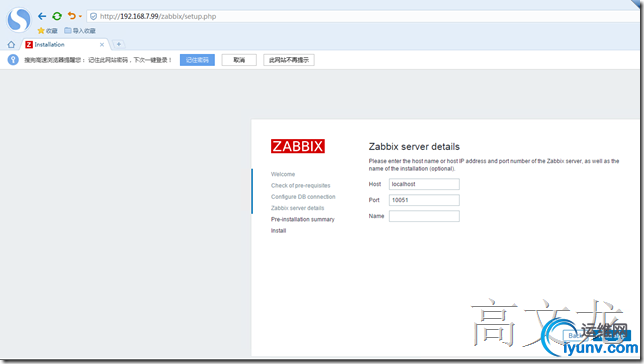Open the import favorites folder

click(80, 31)
